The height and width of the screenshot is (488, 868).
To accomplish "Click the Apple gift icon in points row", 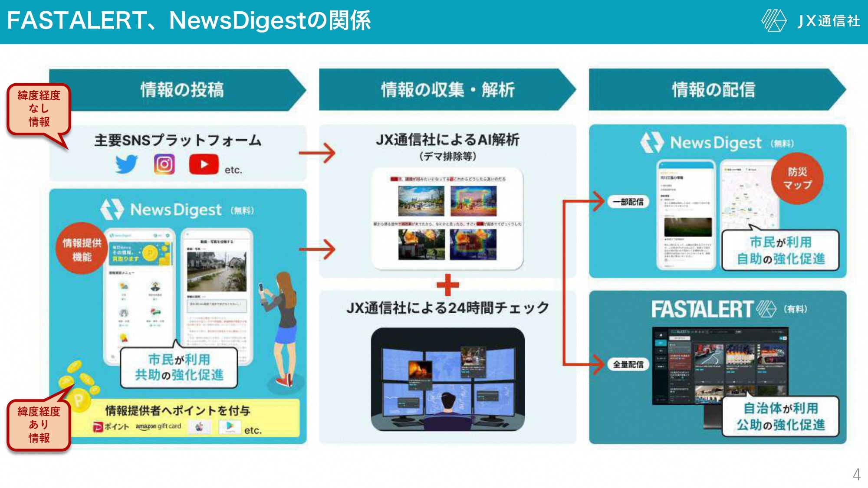I will [x=200, y=427].
